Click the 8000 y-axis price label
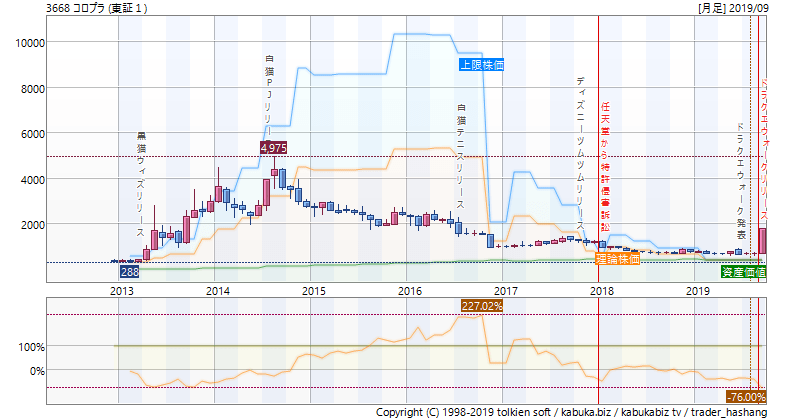 [x=33, y=89]
